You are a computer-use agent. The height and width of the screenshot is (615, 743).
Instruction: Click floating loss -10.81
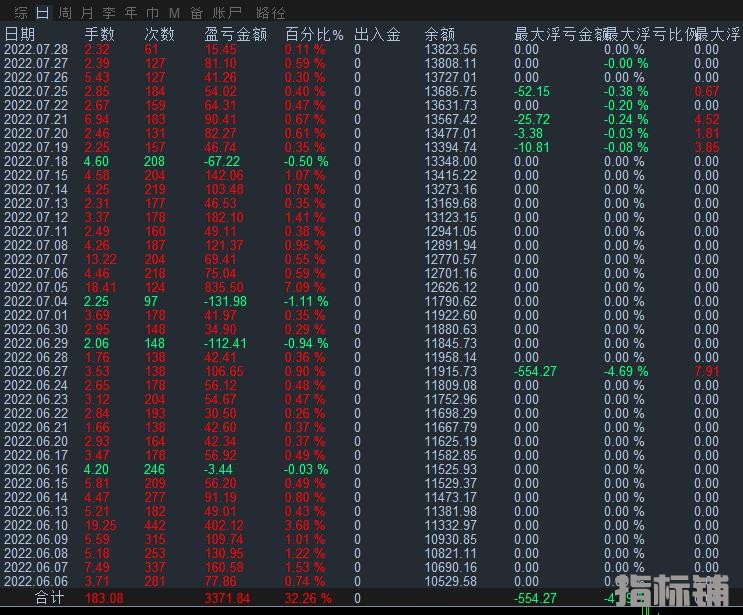point(532,147)
